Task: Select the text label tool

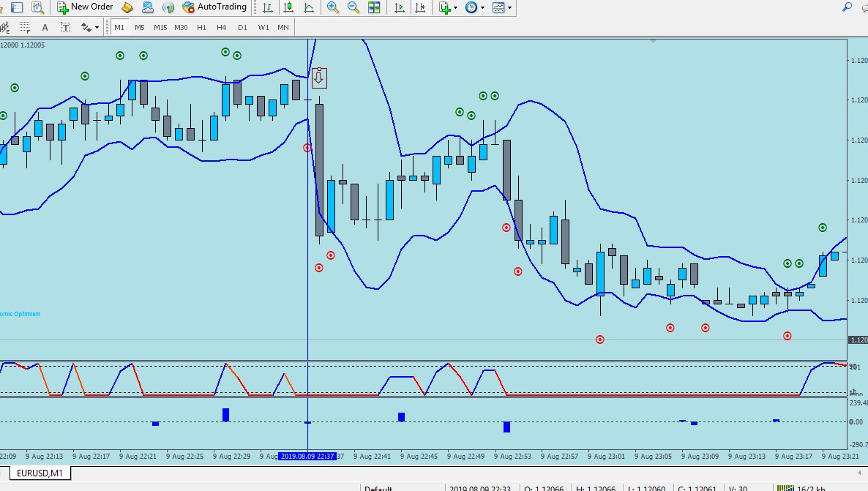Action: point(65,27)
